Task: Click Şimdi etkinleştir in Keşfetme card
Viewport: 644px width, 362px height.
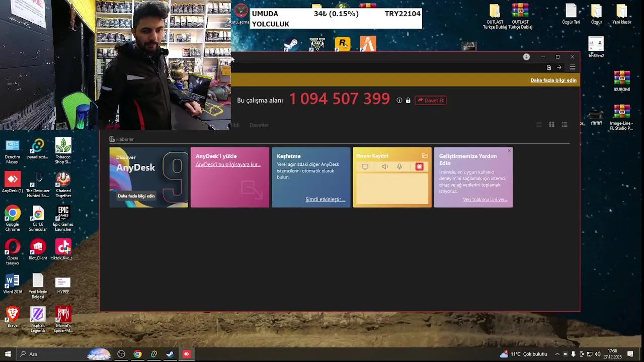Action: coord(325,200)
